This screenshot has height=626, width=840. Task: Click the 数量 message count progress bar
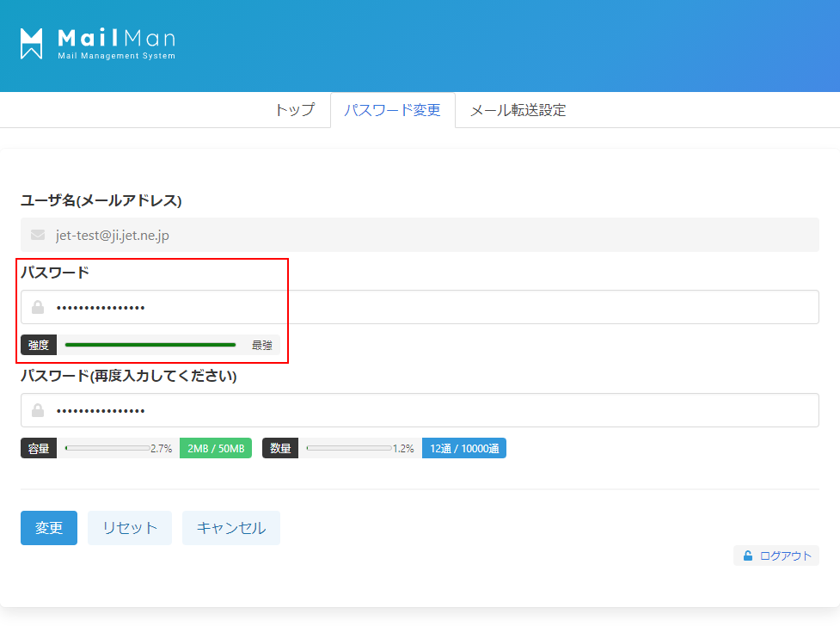pyautogui.click(x=349, y=448)
